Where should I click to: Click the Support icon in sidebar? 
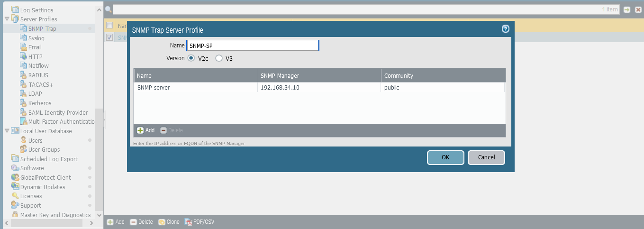click(15, 205)
